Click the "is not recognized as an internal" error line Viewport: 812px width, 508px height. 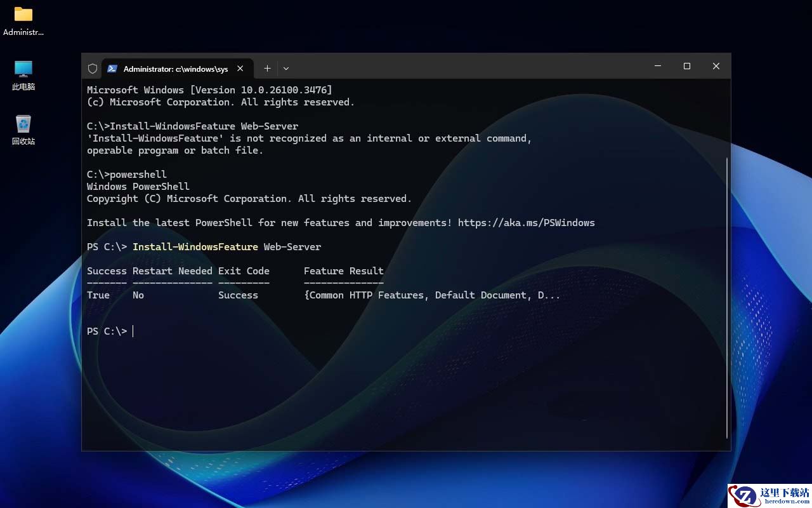310,138
